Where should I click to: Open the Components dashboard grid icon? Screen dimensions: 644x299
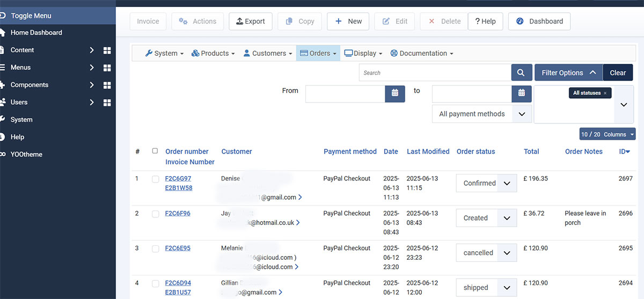(x=107, y=85)
